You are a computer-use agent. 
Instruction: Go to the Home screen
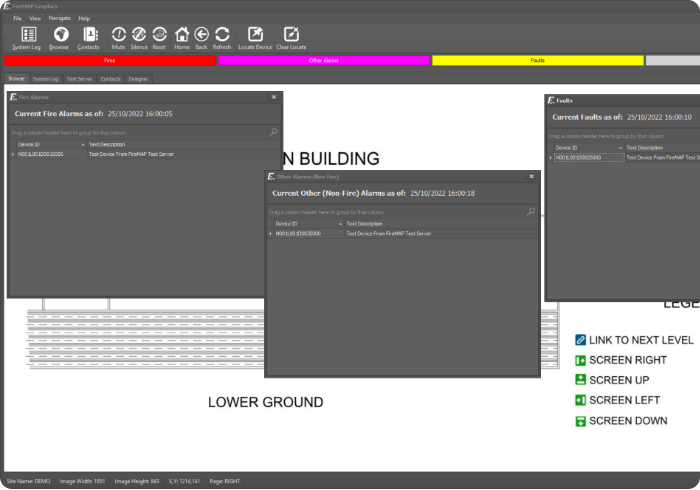tap(181, 36)
